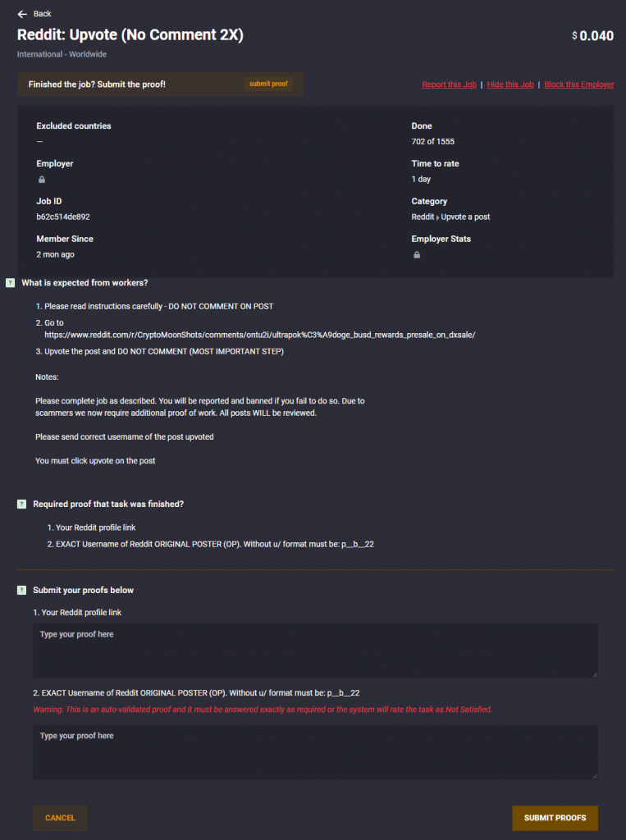Click the 'Block this Employer' link

pos(579,84)
